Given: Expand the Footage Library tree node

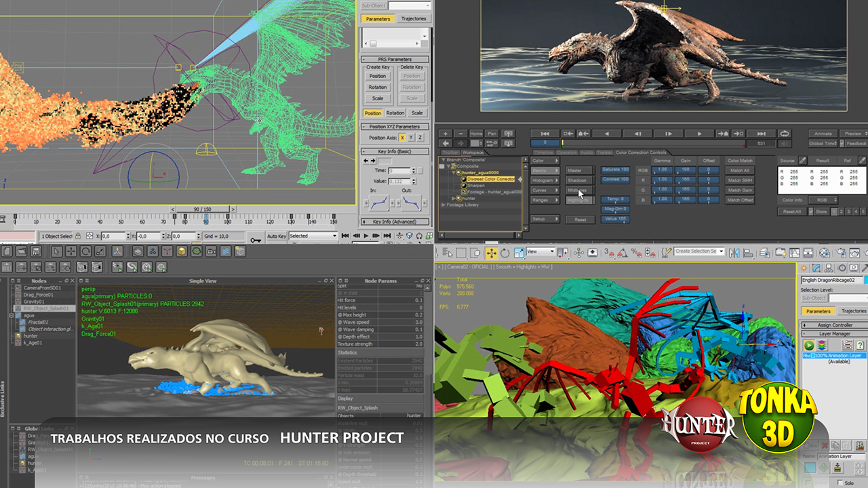Looking at the screenshot, I should click(x=444, y=205).
